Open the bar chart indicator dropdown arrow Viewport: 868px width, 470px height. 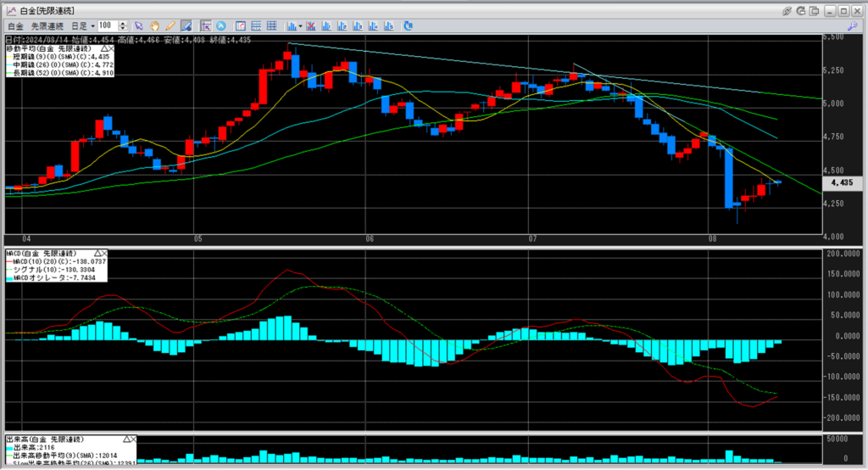click(301, 26)
